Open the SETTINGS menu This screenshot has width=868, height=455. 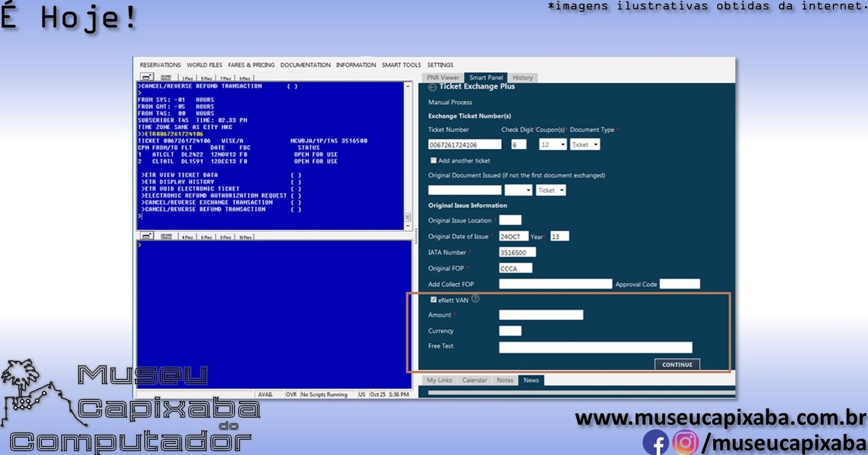440,65
